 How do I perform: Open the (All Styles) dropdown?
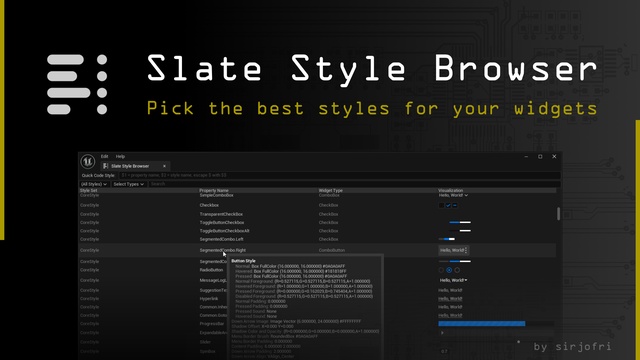click(94, 184)
